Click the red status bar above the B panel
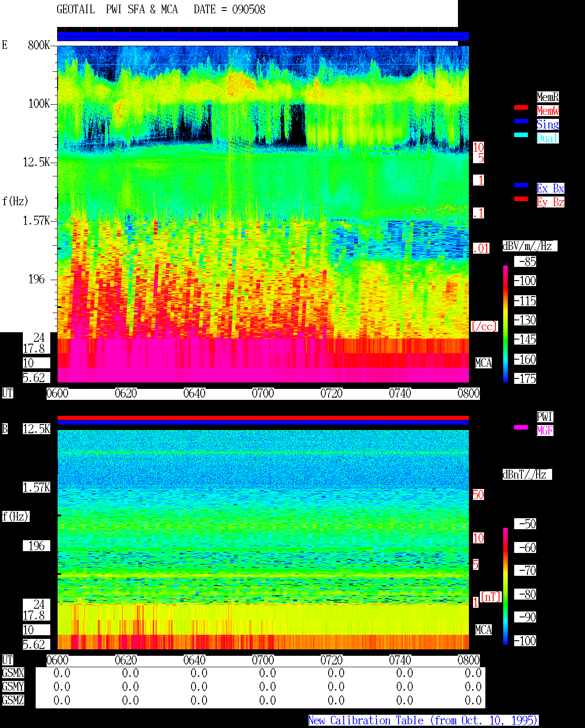 (263, 418)
